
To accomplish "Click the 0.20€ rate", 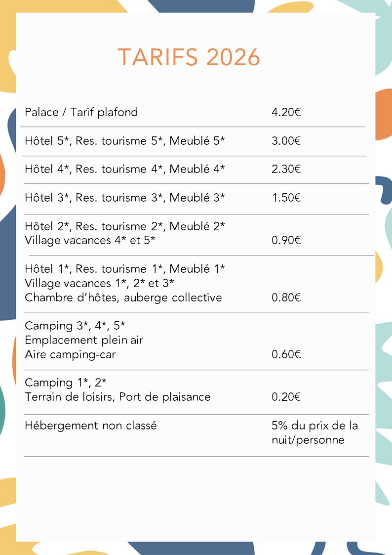I will tap(286, 397).
